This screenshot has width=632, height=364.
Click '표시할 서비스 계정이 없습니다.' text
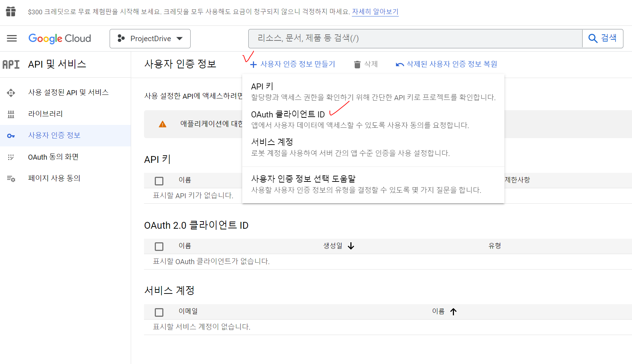(x=202, y=327)
